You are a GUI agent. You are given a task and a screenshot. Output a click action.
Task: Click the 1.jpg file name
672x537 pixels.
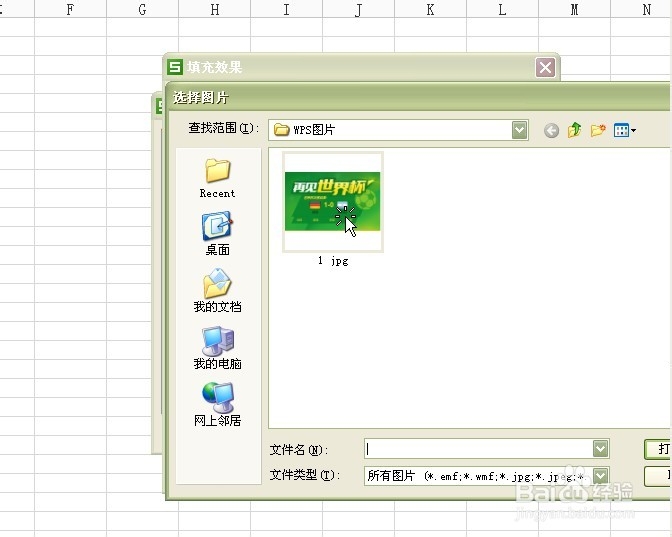(333, 261)
